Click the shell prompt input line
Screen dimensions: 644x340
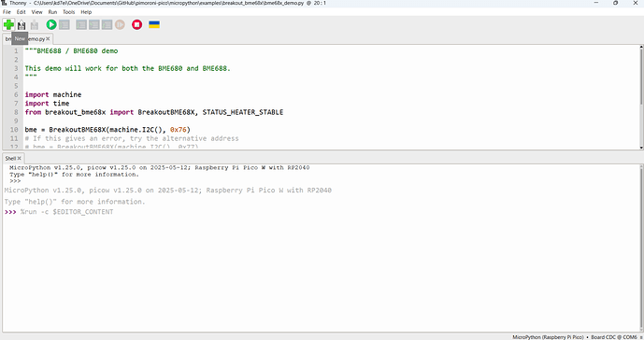tap(321, 212)
